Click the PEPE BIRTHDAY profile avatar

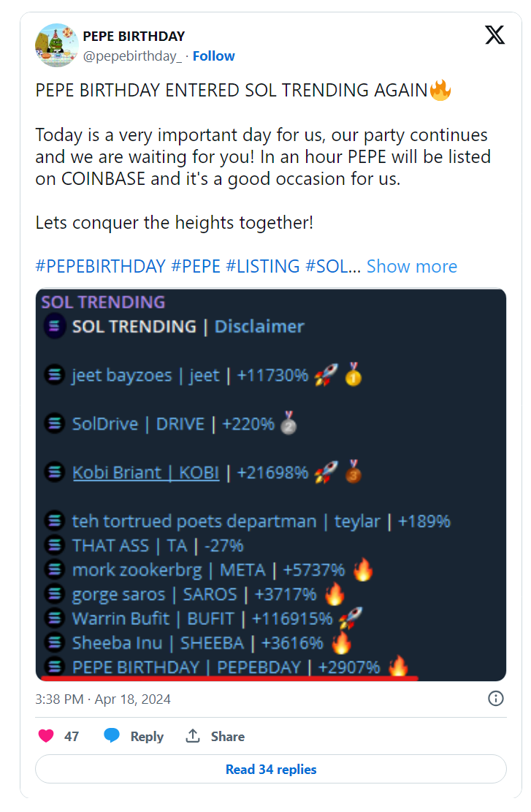pyautogui.click(x=56, y=45)
